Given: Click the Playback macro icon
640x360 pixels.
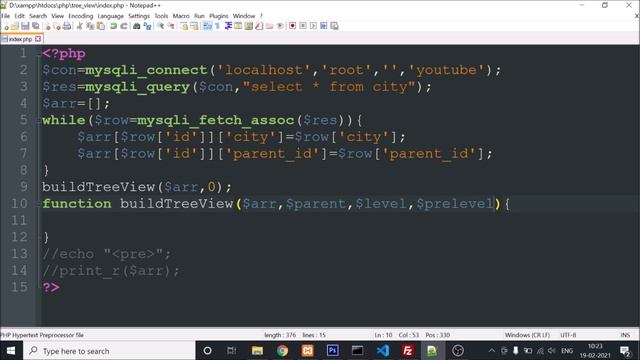Looking at the screenshot, I should (x=313, y=26).
